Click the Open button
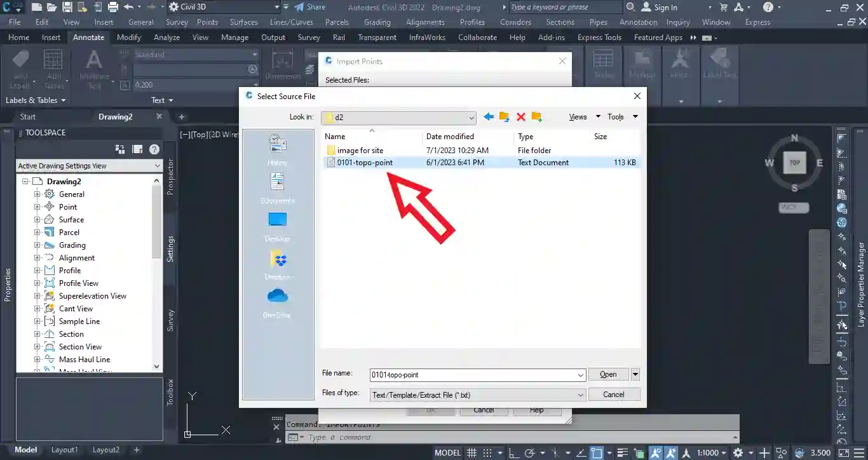This screenshot has height=460, width=868. point(608,375)
